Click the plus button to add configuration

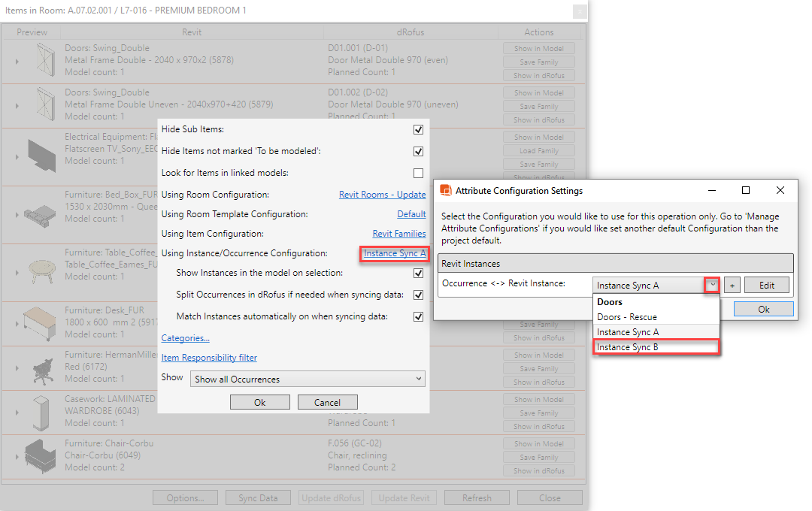[x=732, y=285]
